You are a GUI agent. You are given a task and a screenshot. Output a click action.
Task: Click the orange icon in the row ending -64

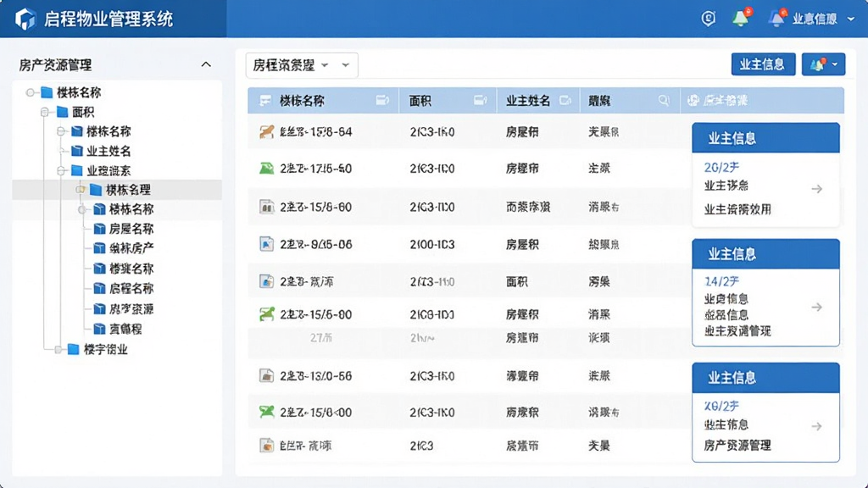pos(267,131)
